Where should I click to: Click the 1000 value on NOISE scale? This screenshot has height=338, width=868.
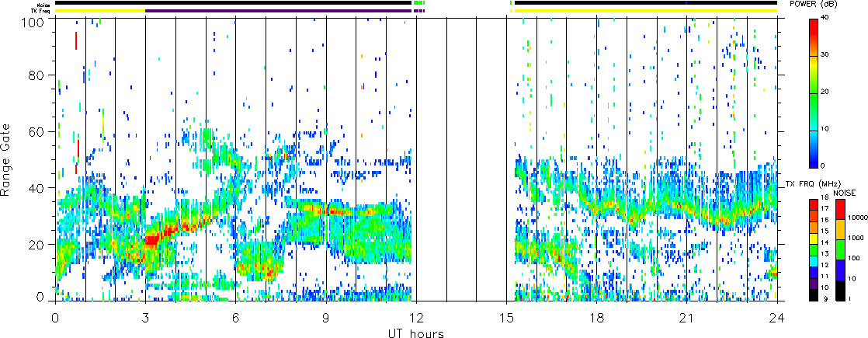pos(856,238)
